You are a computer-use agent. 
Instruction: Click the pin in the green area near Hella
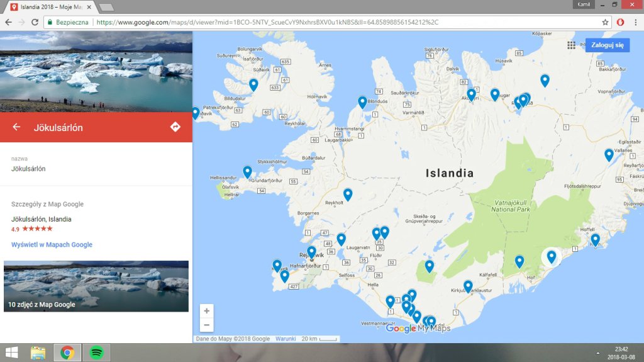pos(429,266)
